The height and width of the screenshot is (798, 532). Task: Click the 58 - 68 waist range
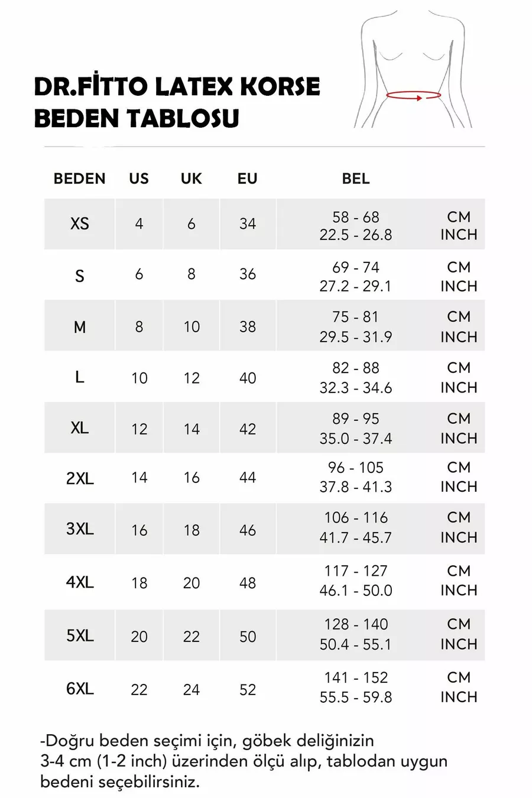point(356,217)
